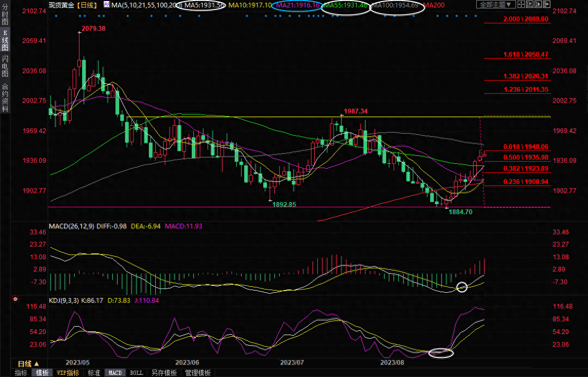This screenshot has width=588, height=377.
Task: Toggle the BOLL template button
Action: 136,373
